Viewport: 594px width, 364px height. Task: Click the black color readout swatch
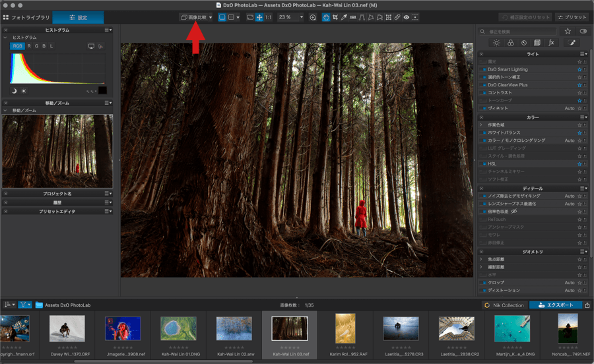click(102, 90)
